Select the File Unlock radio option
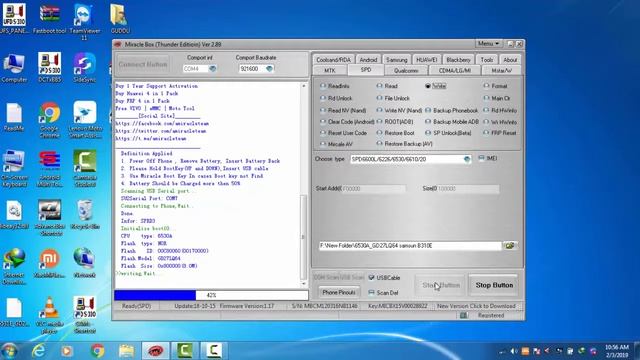The image size is (640, 360). coord(393,98)
